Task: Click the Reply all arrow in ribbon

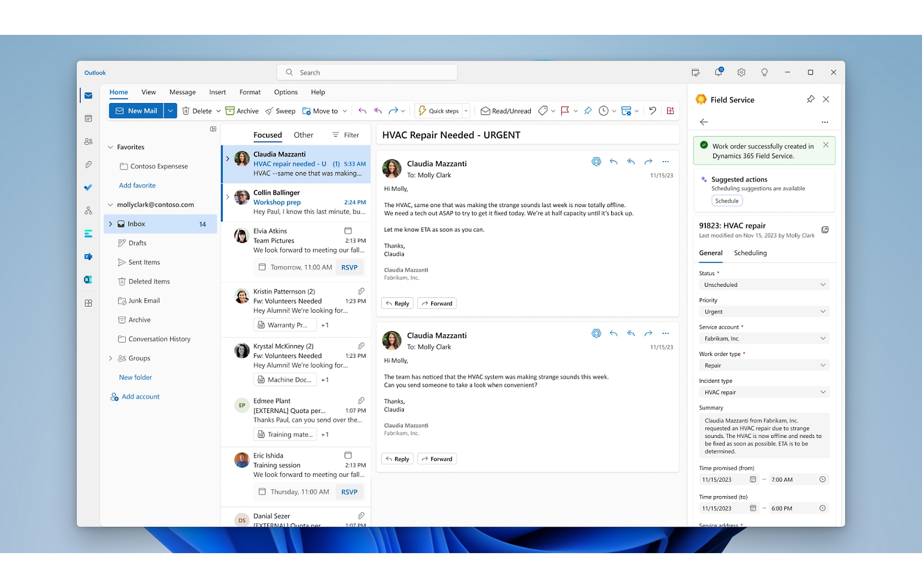Action: (378, 111)
